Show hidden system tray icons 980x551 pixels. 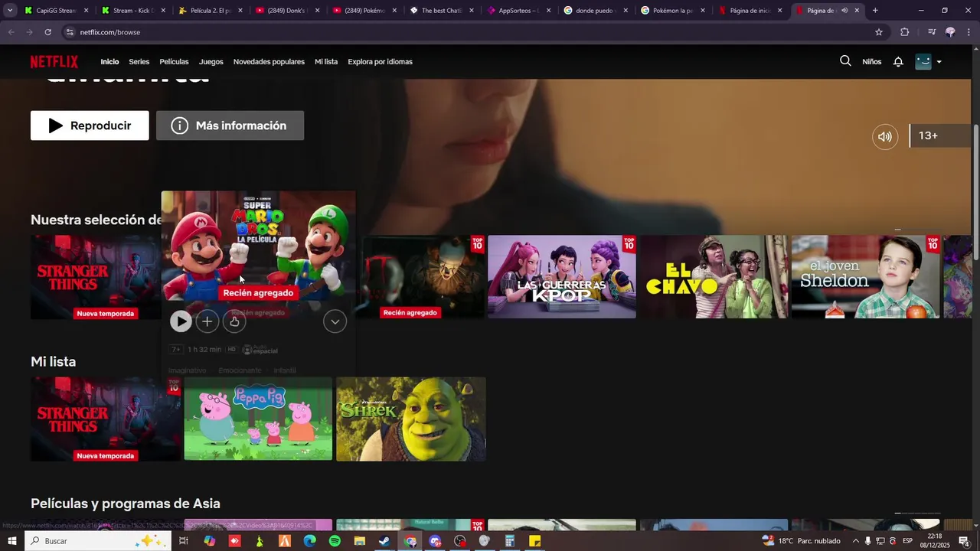coord(855,541)
